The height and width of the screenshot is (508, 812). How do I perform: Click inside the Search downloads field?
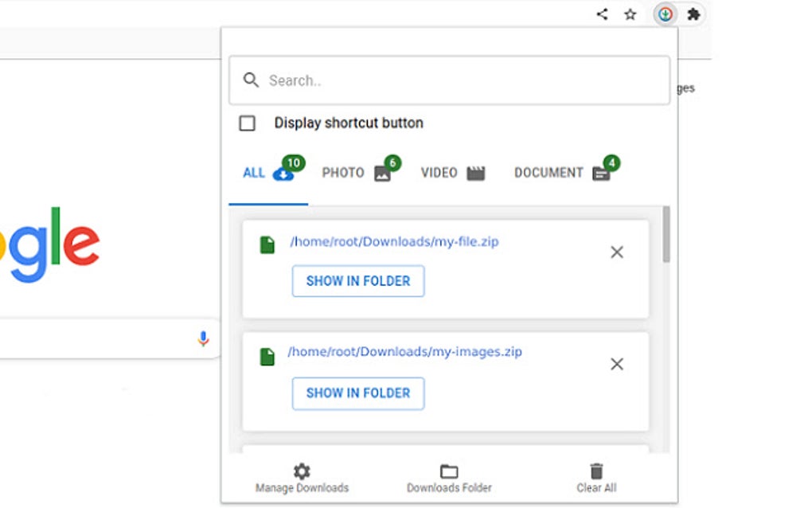click(450, 80)
